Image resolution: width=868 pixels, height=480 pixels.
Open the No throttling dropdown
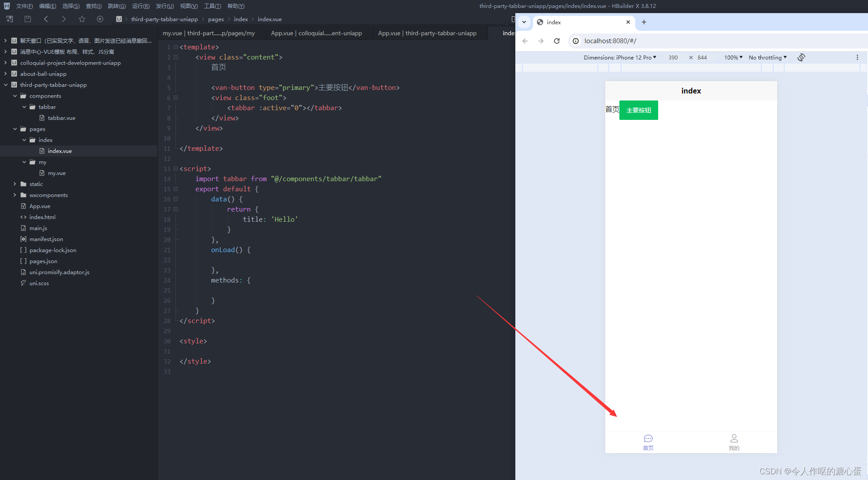pos(767,57)
